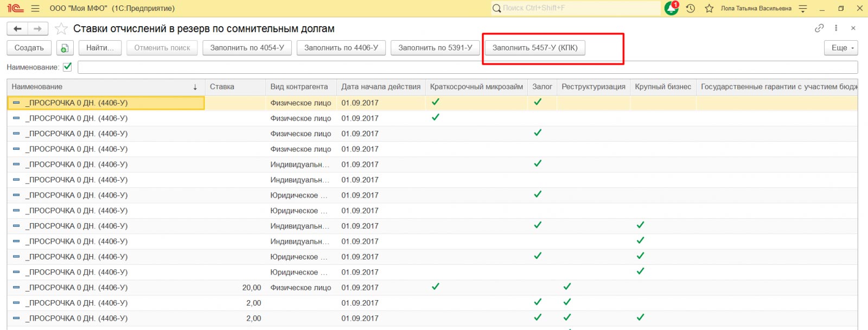
Task: Copy the selected item using the copy icon
Action: click(65, 48)
